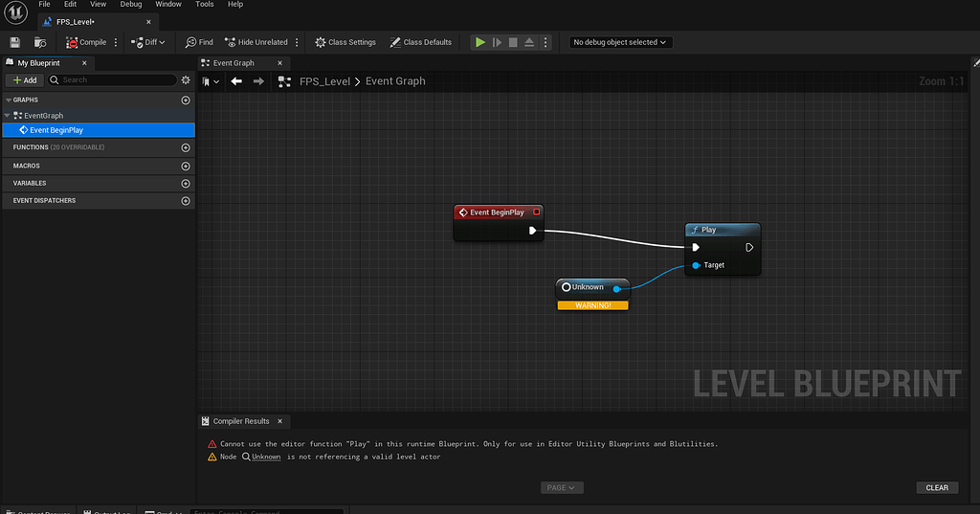Open Compile options three-dot menu
Image resolution: width=980 pixels, height=514 pixels.
[116, 42]
